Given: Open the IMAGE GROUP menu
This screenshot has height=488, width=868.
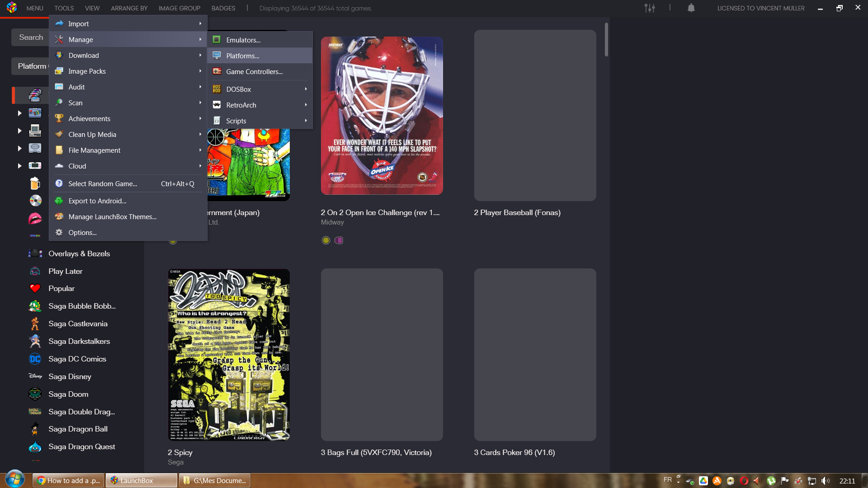Looking at the screenshot, I should 179,8.
